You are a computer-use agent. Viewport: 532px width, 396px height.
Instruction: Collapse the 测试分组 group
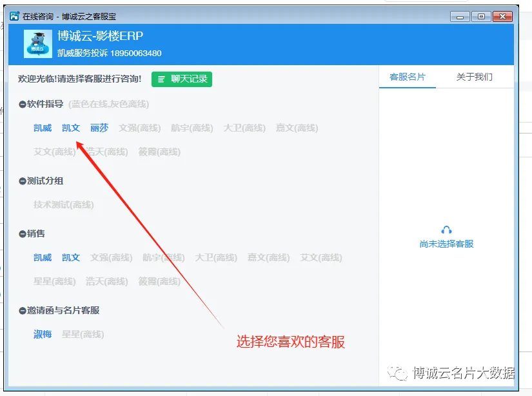pyautogui.click(x=23, y=181)
